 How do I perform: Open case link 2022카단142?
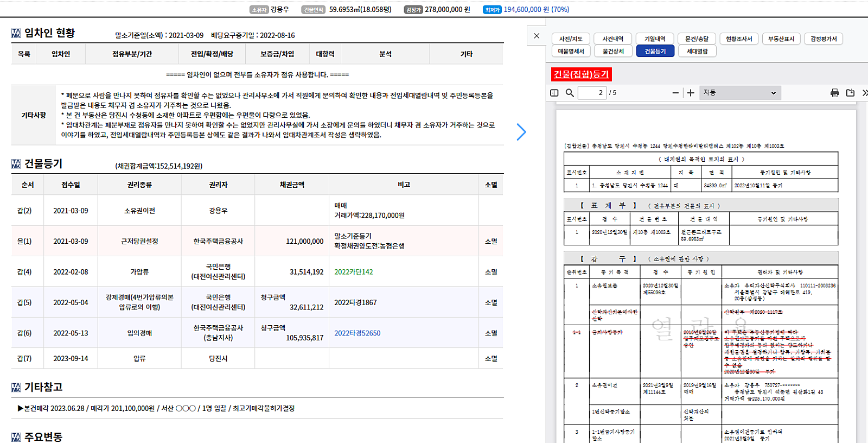353,272
